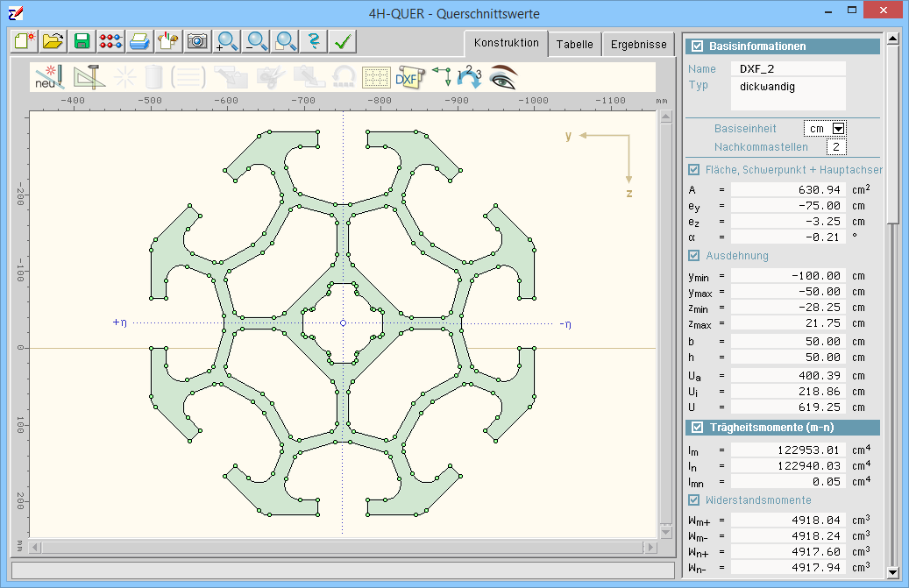Open a file with the folder icon

tap(53, 41)
